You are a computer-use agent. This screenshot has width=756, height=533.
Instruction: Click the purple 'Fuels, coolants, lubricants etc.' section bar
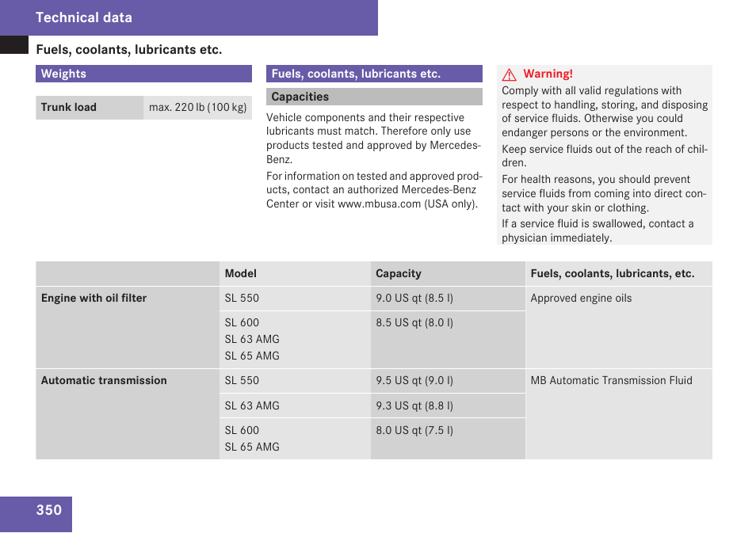click(374, 74)
